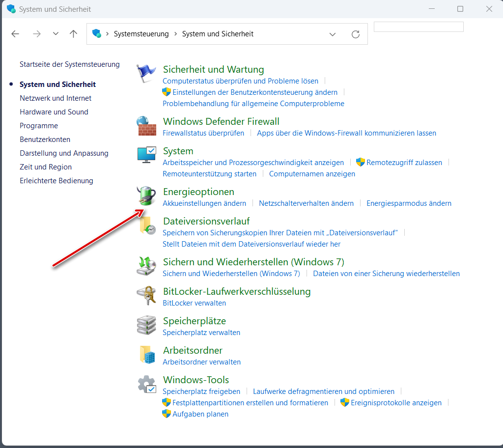This screenshot has height=448, width=503.
Task: Go back with the left arrow button
Action: 15,34
